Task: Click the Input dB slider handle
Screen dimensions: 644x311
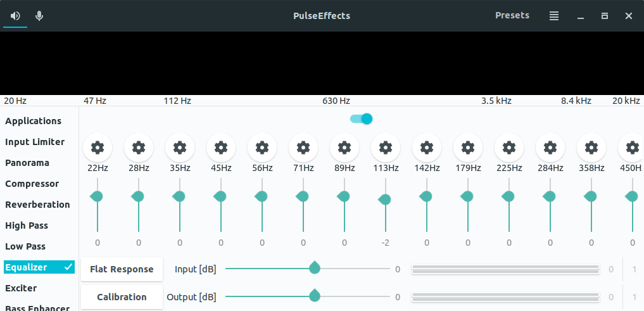Action: coord(315,268)
